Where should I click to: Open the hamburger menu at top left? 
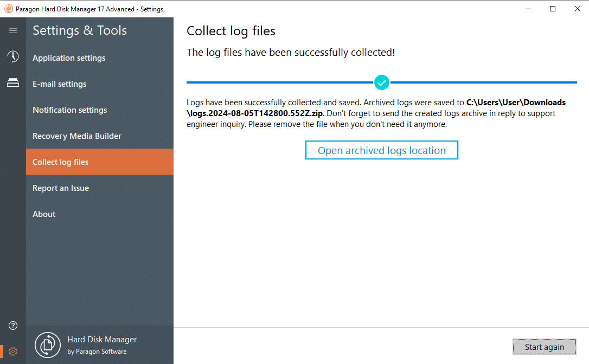[x=12, y=30]
